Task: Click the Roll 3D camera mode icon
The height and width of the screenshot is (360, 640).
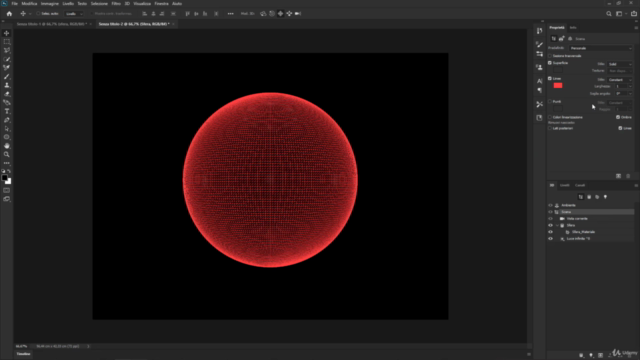Action: click(x=272, y=13)
